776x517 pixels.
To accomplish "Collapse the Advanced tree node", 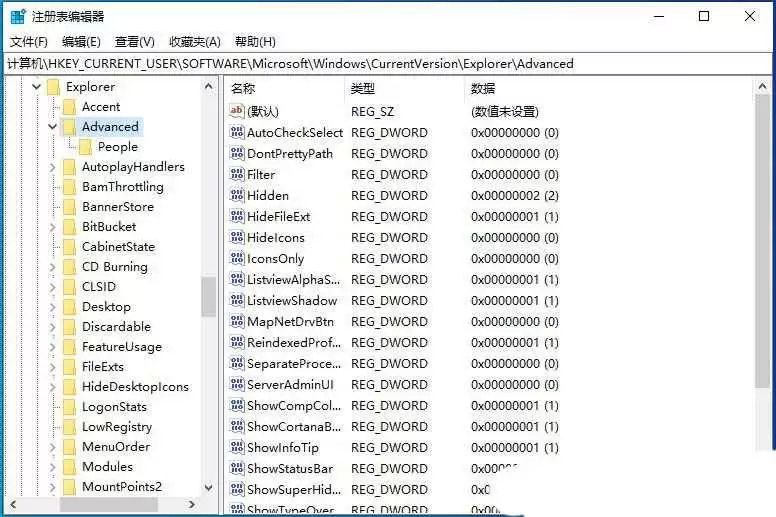I will click(52, 127).
